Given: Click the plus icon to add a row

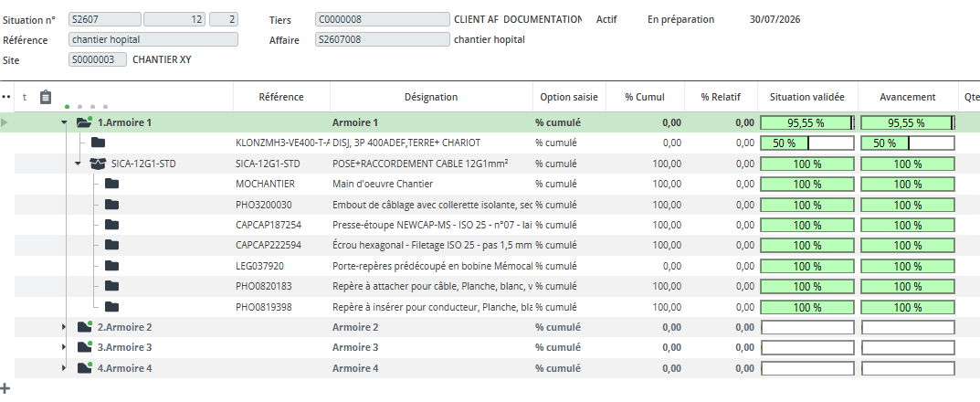Looking at the screenshot, I should pos(5,387).
